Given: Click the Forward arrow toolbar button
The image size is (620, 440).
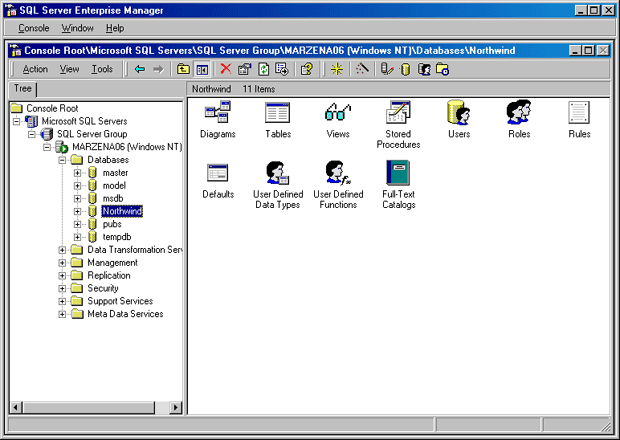Looking at the screenshot, I should [x=158, y=70].
